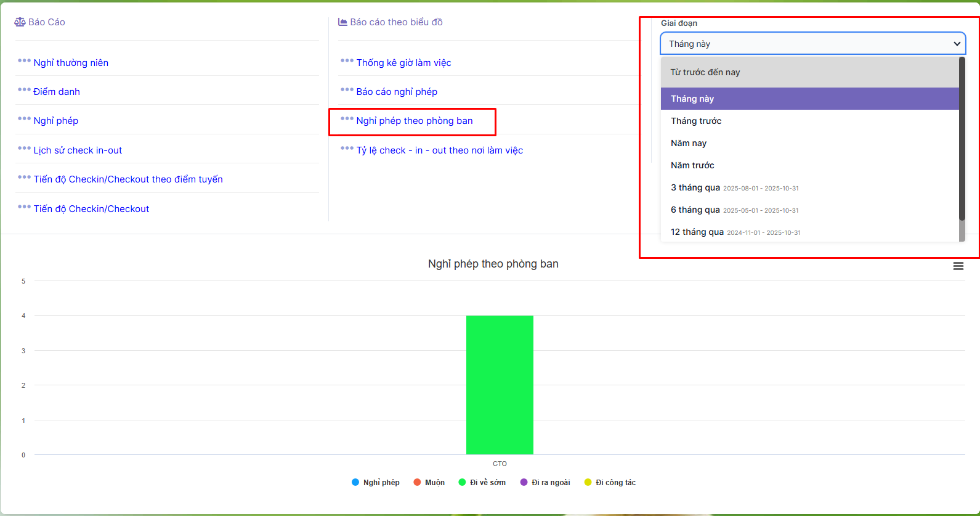Click the green Đi về sớm legend marker
Screen dimensions: 980x516
pos(462,483)
